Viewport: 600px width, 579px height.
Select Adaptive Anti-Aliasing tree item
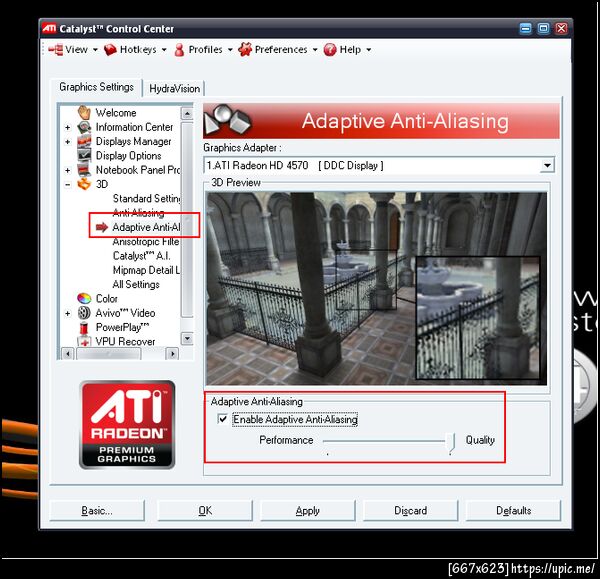(x=146, y=227)
